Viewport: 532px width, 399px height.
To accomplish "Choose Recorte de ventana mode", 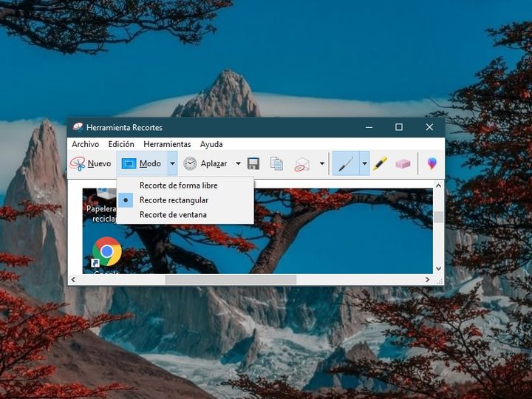I will click(173, 215).
